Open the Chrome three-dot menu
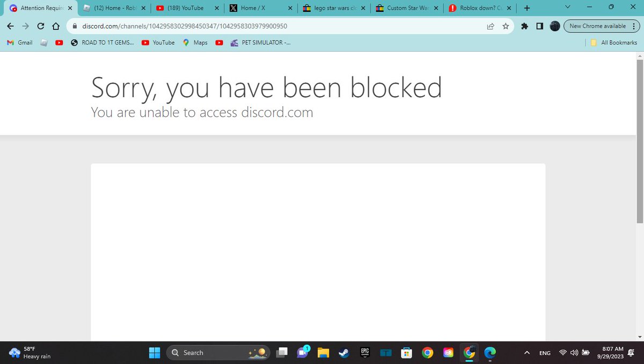This screenshot has height=364, width=644. (634, 26)
